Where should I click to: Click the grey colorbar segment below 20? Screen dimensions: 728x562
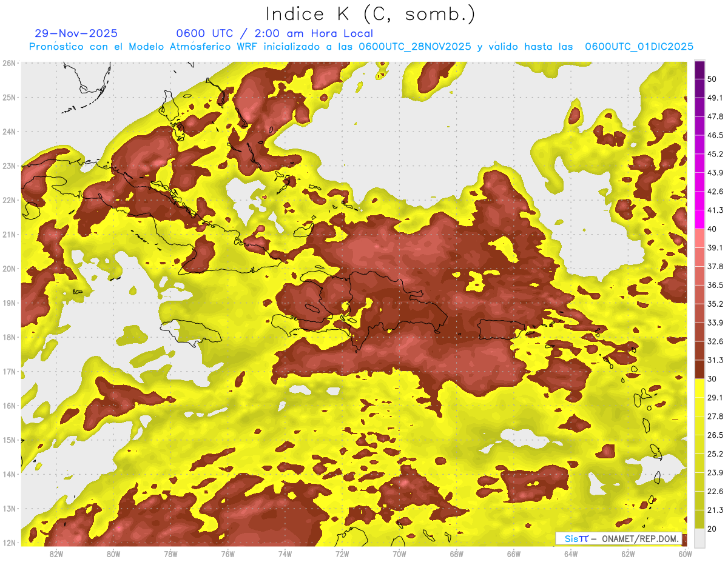click(699, 538)
